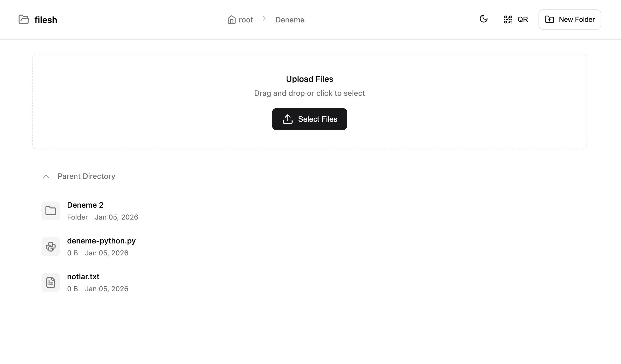Open deneme-python.py file name

point(101,241)
